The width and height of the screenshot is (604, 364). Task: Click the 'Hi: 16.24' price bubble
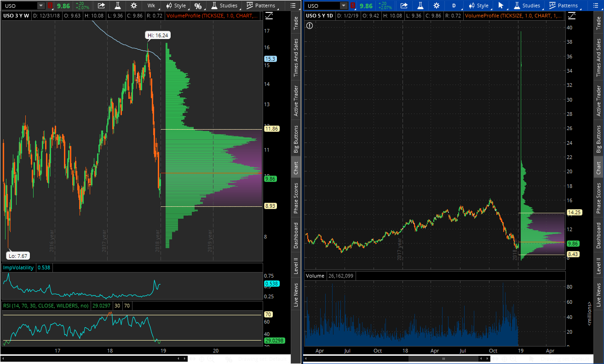point(158,35)
